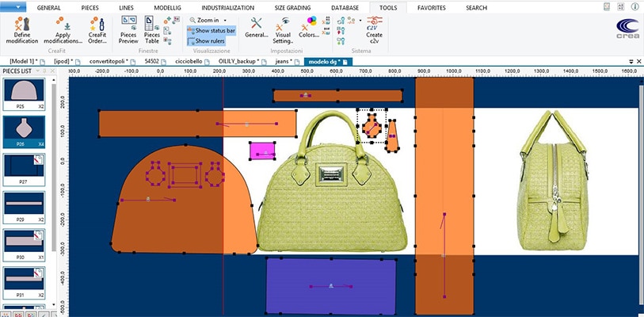Image resolution: width=644 pixels, height=317 pixels.
Task: Open General settings (wrench icon)
Action: pos(257,24)
